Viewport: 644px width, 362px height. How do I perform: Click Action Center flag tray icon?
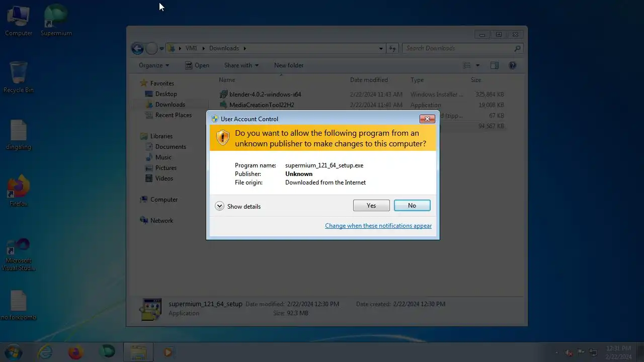point(581,352)
